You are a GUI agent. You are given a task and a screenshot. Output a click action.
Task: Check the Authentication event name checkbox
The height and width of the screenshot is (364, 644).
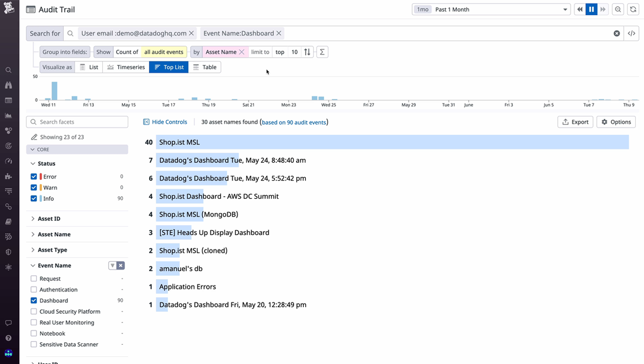(x=33, y=290)
